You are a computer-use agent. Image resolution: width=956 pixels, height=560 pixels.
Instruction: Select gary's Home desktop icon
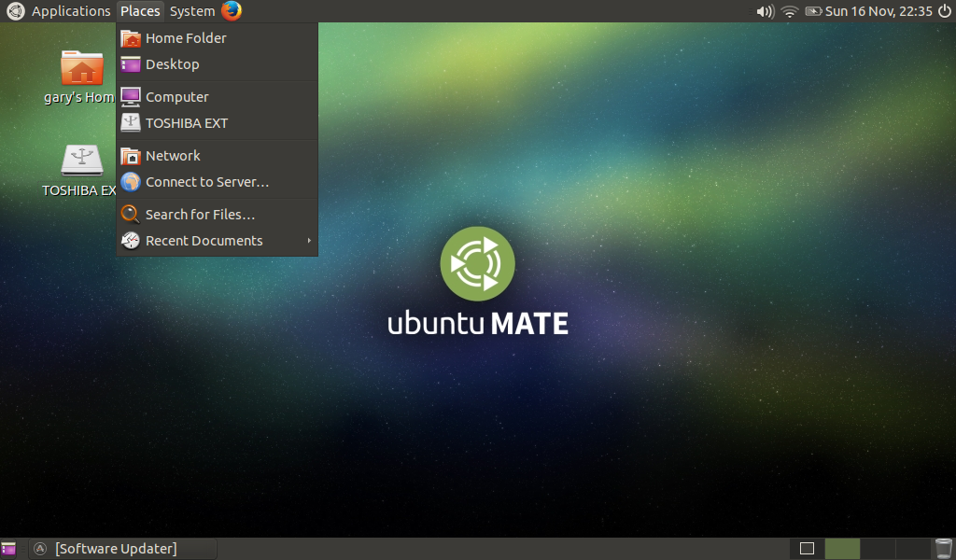(81, 77)
